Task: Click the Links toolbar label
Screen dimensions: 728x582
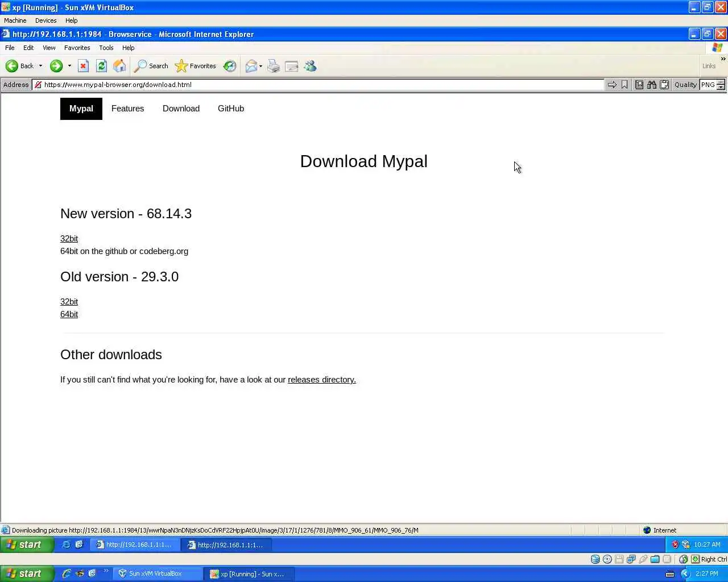Action: [x=709, y=66]
